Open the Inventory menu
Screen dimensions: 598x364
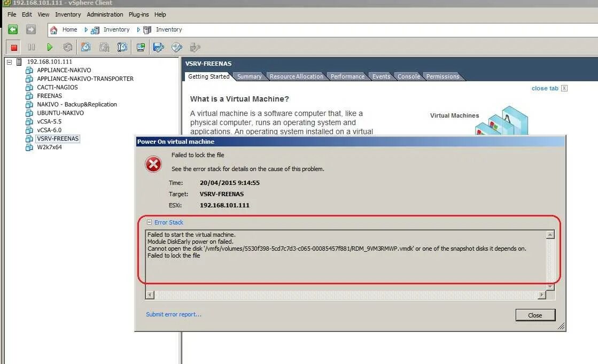point(68,14)
